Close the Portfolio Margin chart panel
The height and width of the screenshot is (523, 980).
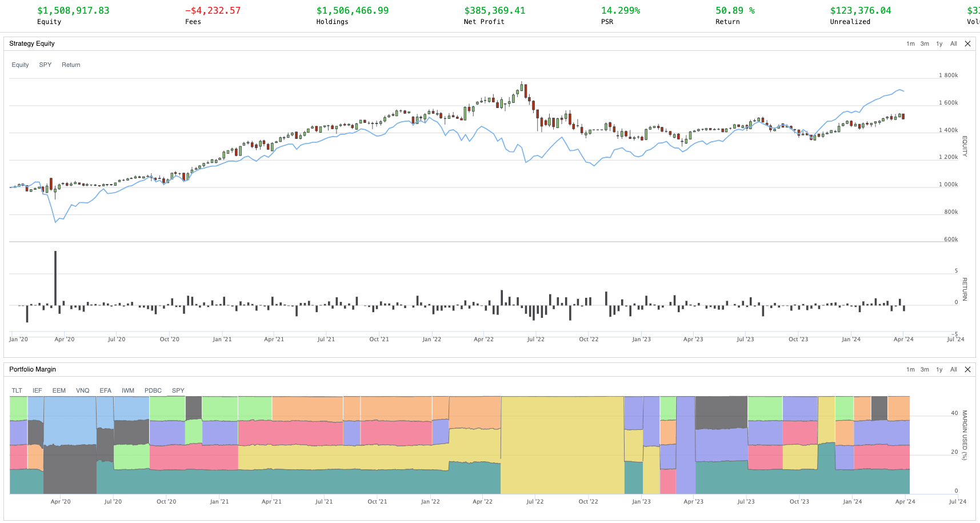[967, 370]
